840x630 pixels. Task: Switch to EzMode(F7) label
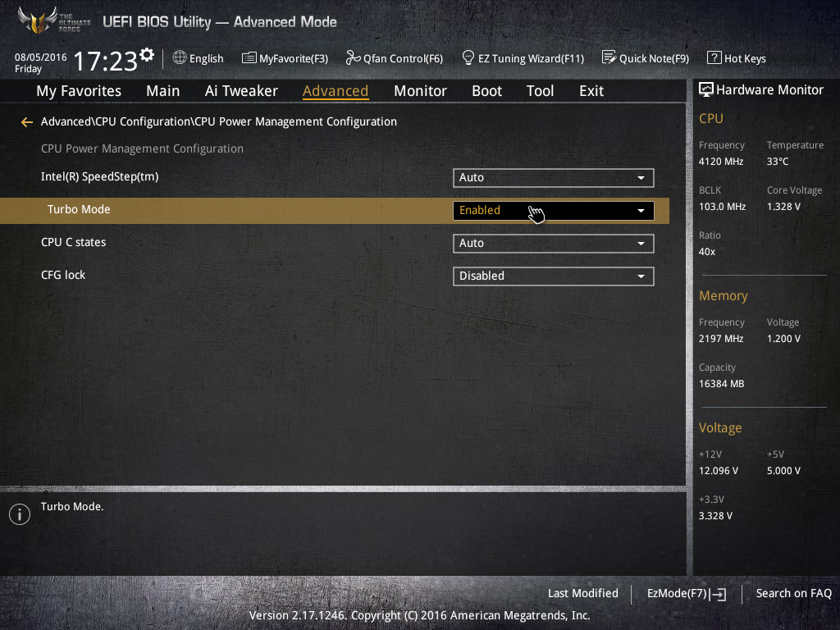tap(677, 594)
